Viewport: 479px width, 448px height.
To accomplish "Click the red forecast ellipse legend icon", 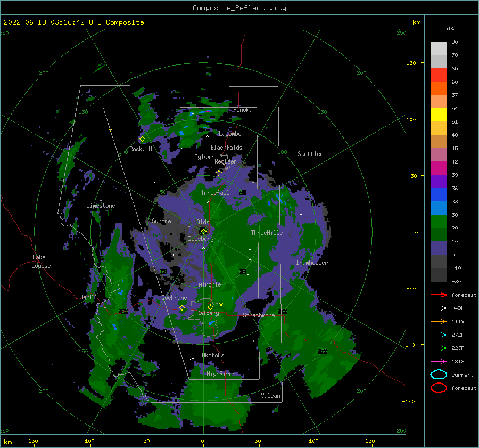I will coord(439,388).
